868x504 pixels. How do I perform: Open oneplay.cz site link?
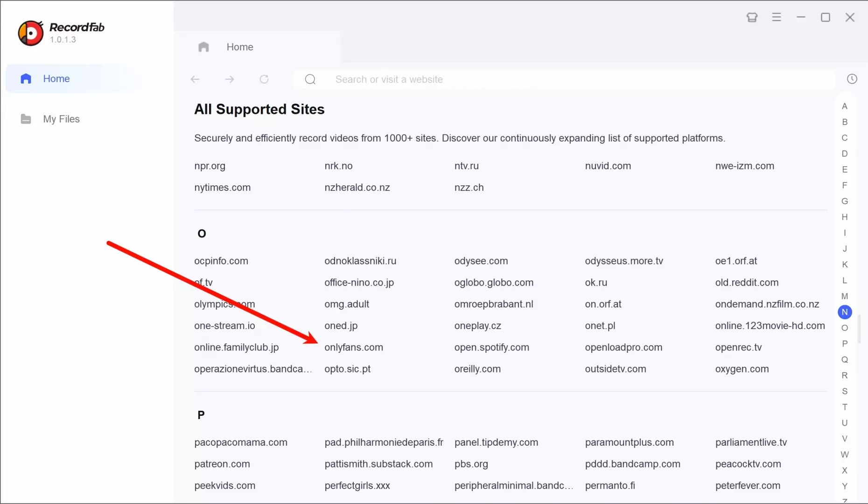coord(478,326)
